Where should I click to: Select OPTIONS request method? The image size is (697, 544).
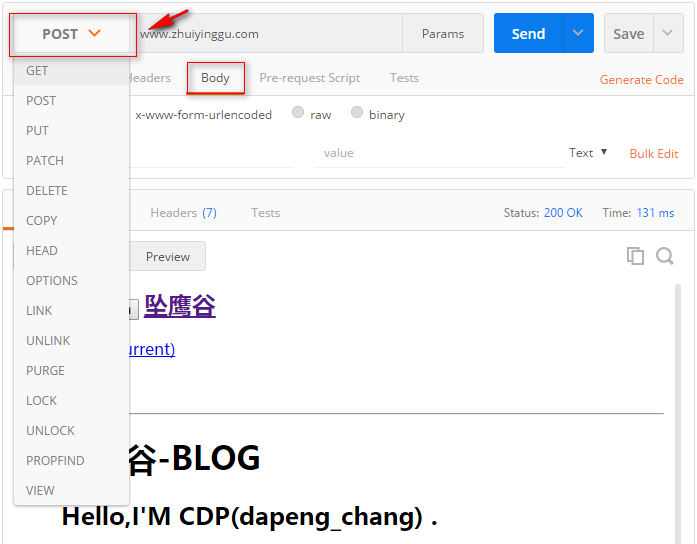pyautogui.click(x=71, y=280)
